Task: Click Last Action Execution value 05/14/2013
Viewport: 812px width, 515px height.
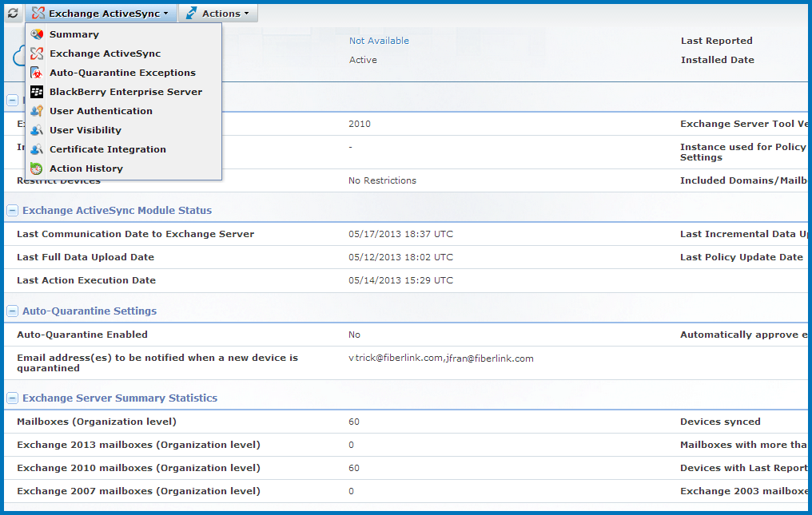Action: [x=401, y=280]
